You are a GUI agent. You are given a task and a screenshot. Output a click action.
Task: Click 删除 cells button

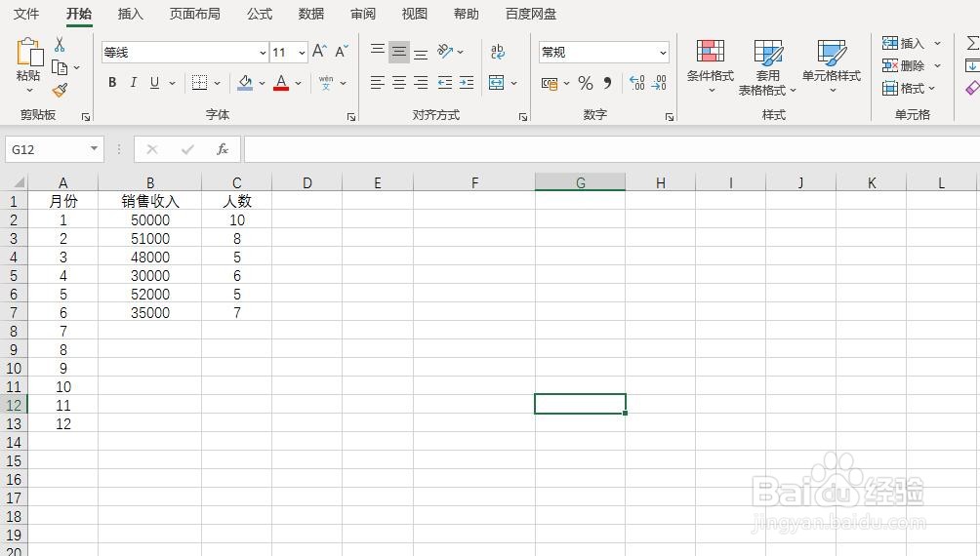(903, 65)
